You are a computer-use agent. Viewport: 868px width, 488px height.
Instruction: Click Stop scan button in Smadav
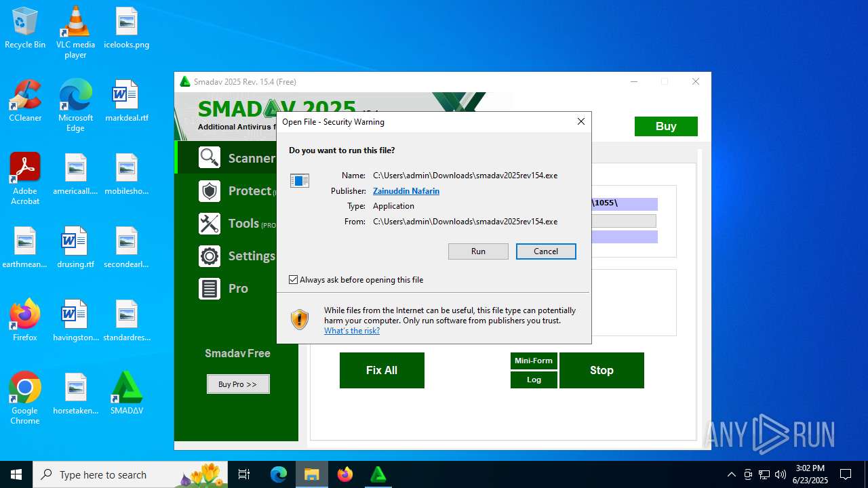(x=601, y=370)
